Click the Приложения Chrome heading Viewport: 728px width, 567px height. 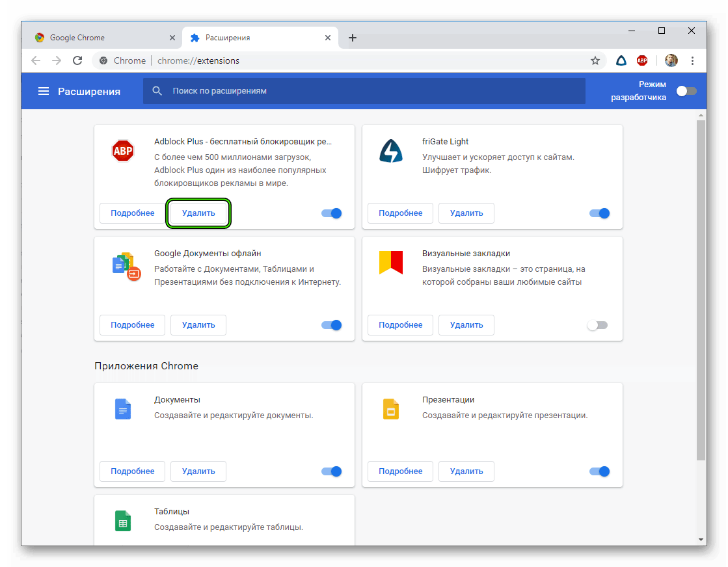point(146,366)
